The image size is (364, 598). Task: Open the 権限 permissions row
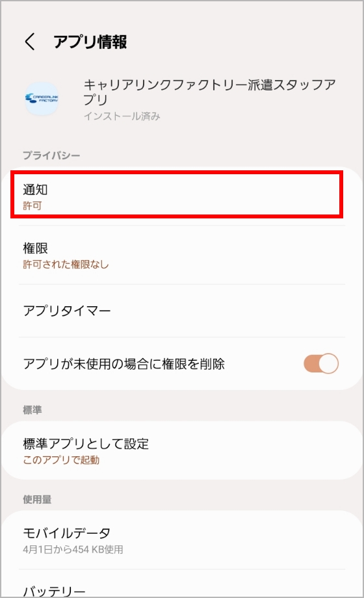[x=182, y=255]
